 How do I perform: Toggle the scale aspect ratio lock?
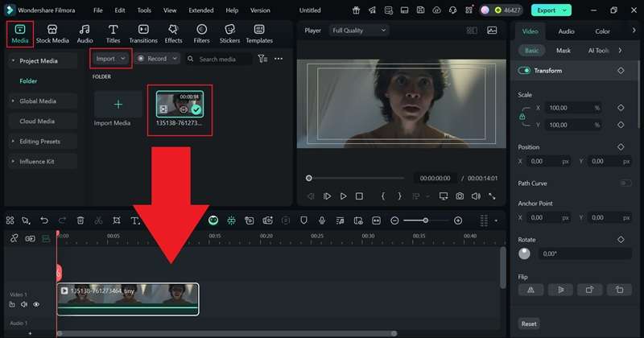[x=522, y=117]
